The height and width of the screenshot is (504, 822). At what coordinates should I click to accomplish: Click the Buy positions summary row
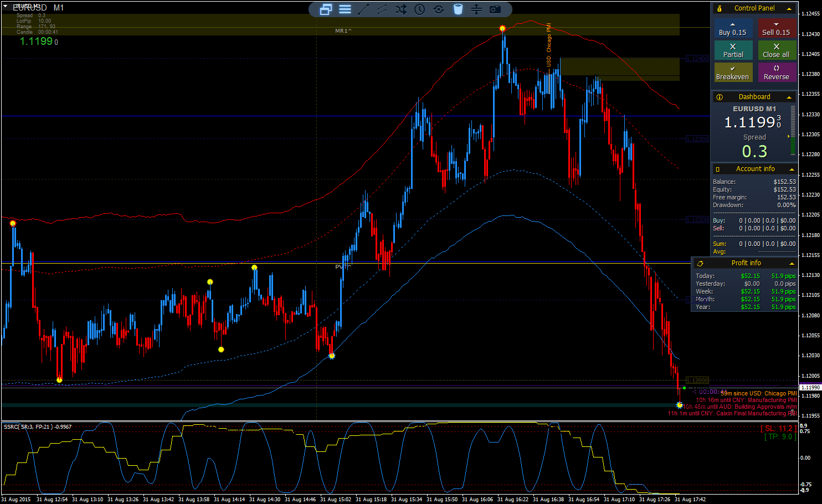click(754, 220)
